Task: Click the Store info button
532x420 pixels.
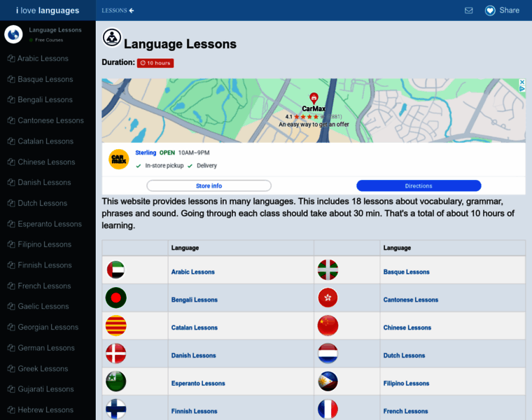Action: pos(209,186)
